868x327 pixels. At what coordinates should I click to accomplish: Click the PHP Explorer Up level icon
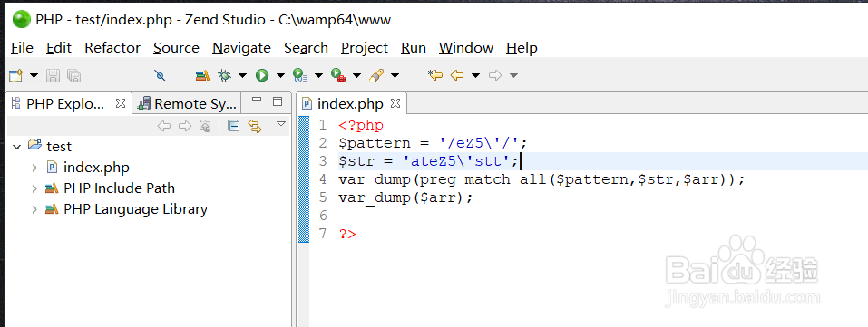coord(205,126)
